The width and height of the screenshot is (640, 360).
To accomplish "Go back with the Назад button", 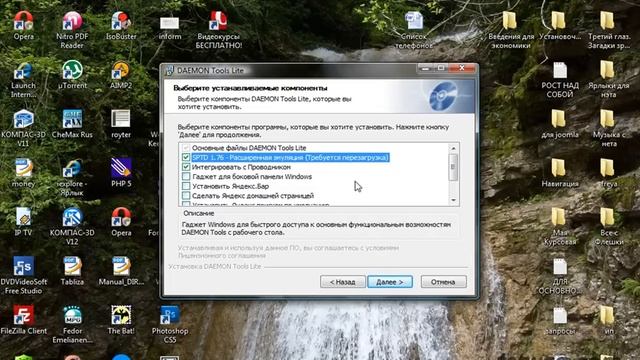I will pyautogui.click(x=342, y=282).
